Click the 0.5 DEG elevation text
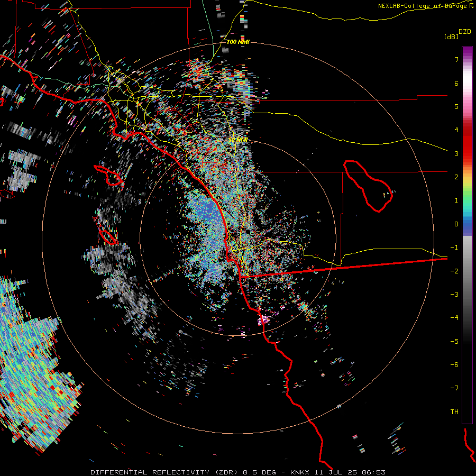This screenshot has width=476, height=476. [x=259, y=472]
